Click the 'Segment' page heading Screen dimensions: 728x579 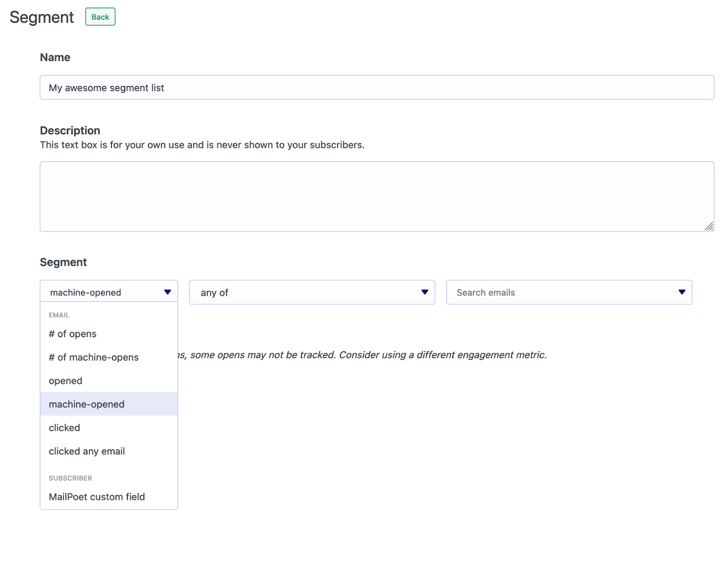[x=41, y=17]
